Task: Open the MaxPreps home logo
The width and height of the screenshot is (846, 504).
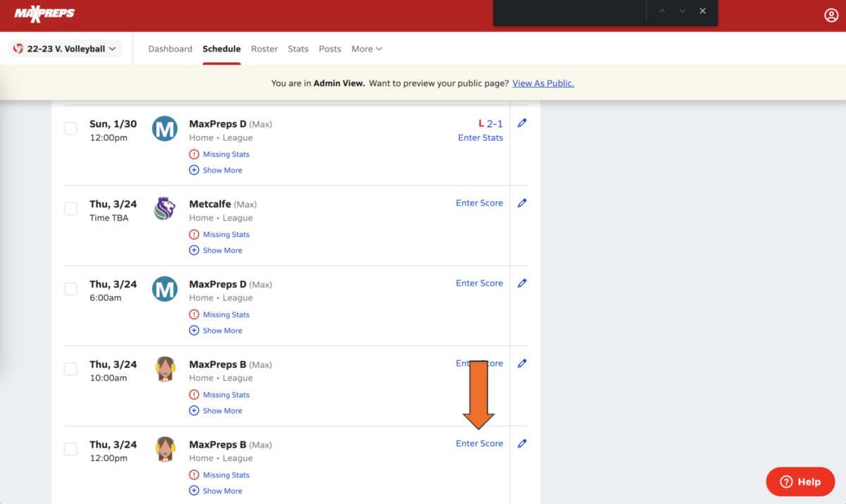Action: tap(44, 13)
